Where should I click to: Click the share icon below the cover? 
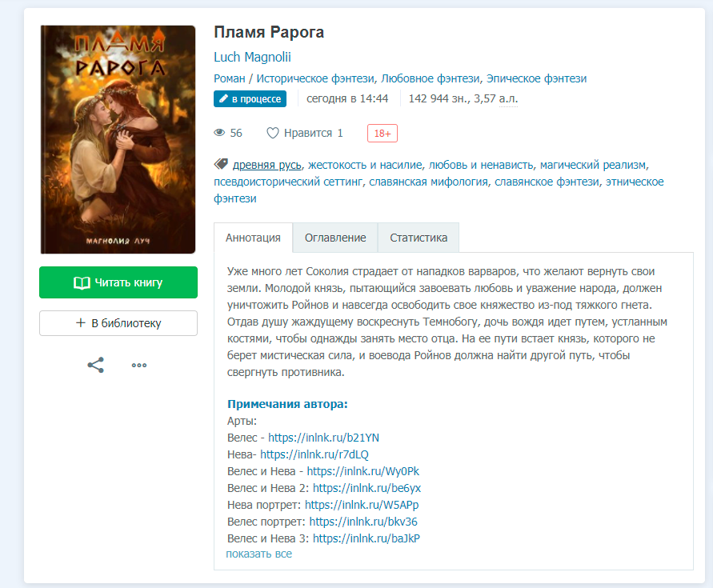pos(95,366)
